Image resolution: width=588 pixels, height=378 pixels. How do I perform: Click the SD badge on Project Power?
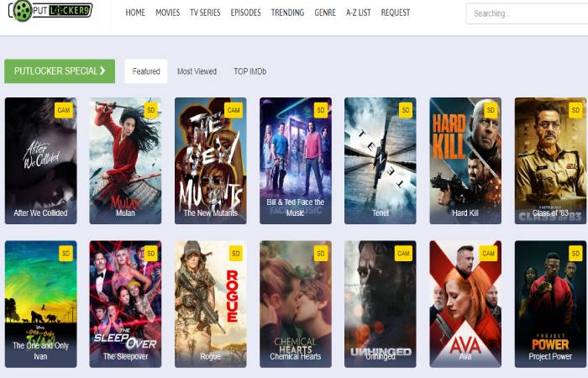pos(575,254)
